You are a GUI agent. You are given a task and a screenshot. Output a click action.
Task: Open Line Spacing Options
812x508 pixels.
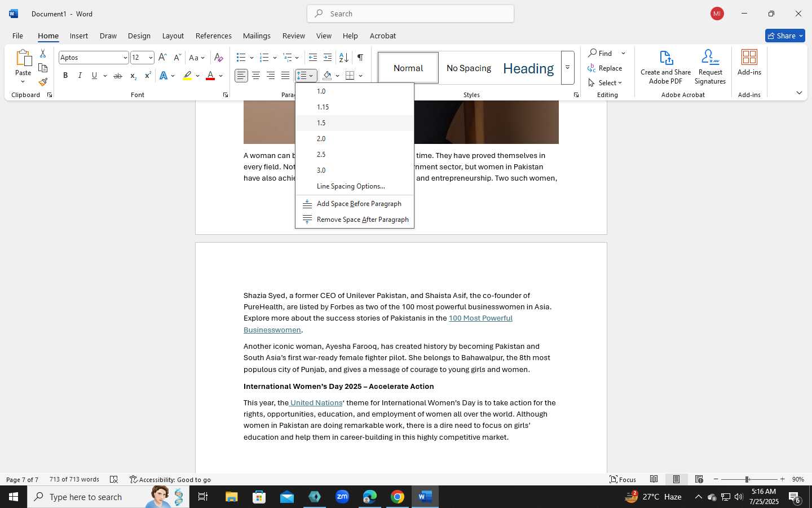tap(355, 186)
